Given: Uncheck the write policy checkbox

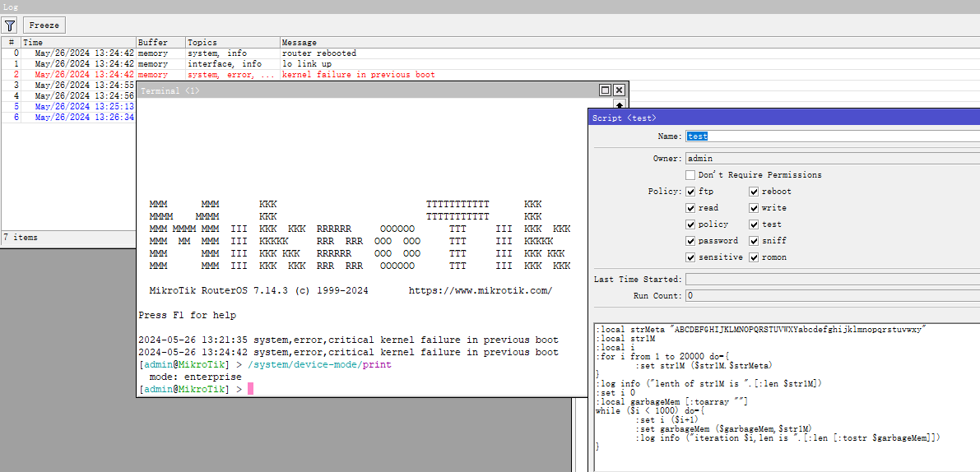Looking at the screenshot, I should click(754, 208).
